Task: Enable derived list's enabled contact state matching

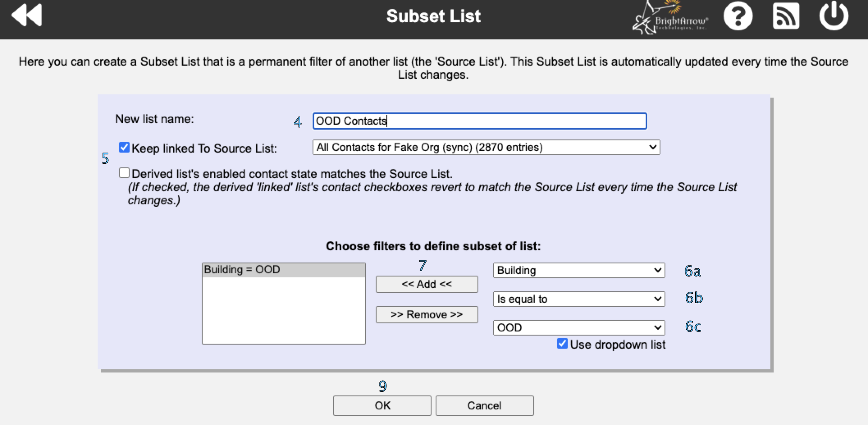Action: pos(124,172)
